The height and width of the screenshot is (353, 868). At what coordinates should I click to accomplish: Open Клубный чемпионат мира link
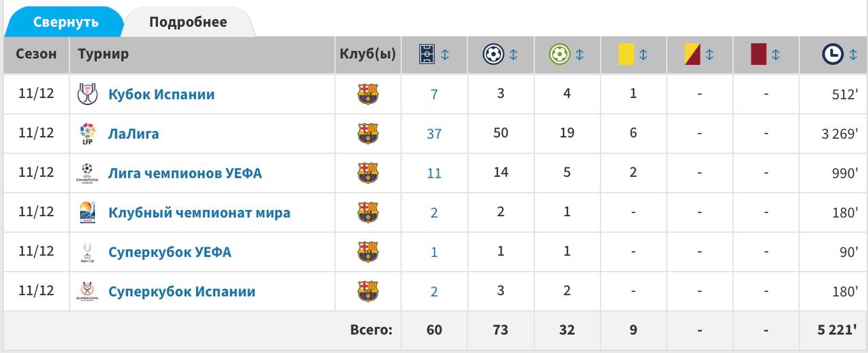click(x=199, y=213)
